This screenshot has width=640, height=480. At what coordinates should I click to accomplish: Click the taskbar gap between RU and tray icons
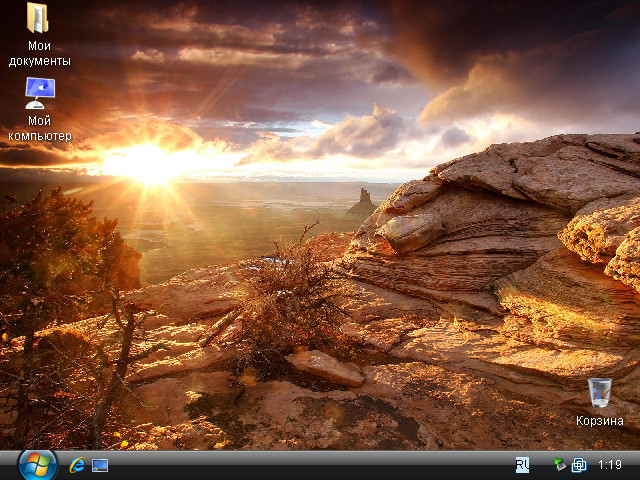(541, 465)
